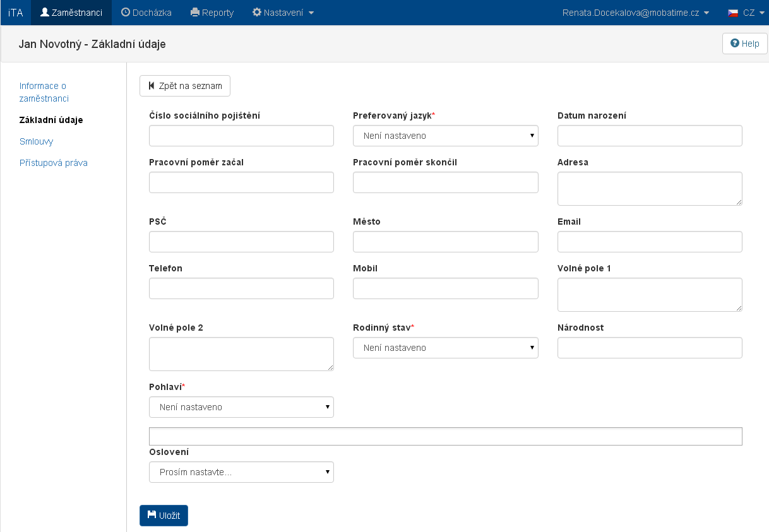769x532 pixels.
Task: Save form with Uložit button
Action: (164, 516)
